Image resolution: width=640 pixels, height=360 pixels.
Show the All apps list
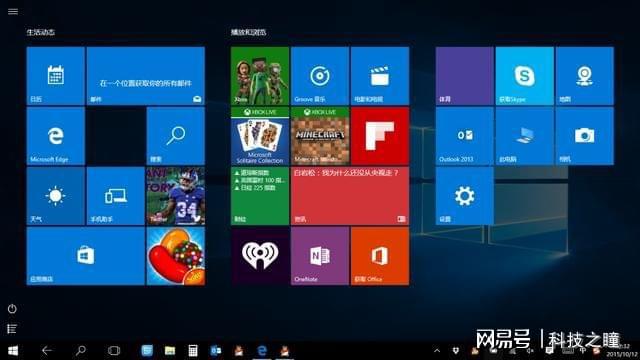click(x=12, y=329)
